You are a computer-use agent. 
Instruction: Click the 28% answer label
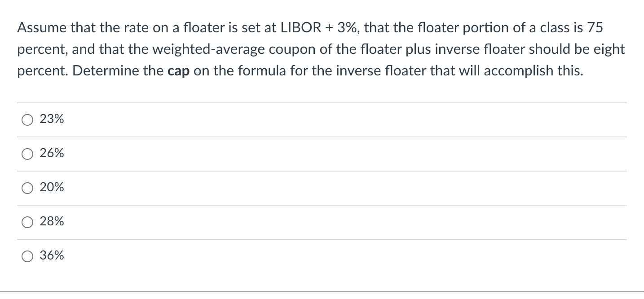coord(52,222)
